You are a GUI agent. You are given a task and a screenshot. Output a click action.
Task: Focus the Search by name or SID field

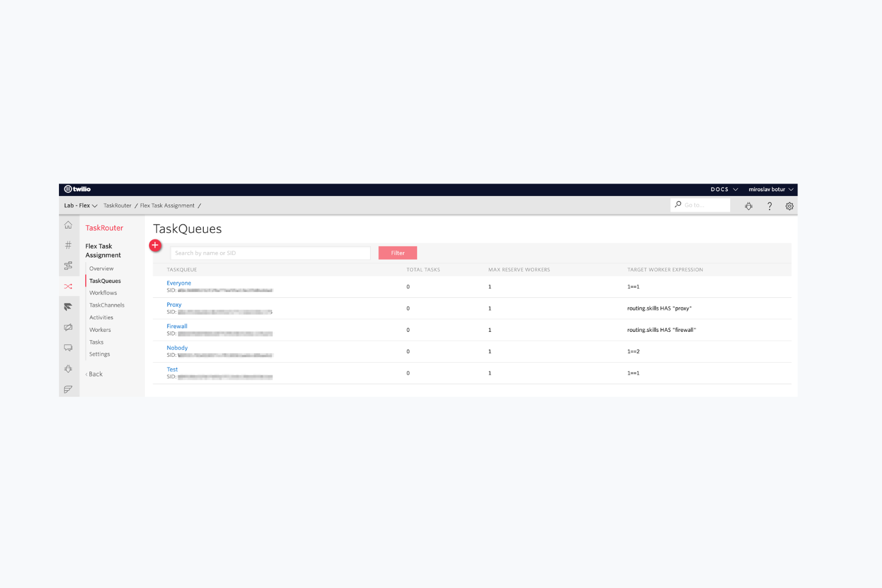271,253
